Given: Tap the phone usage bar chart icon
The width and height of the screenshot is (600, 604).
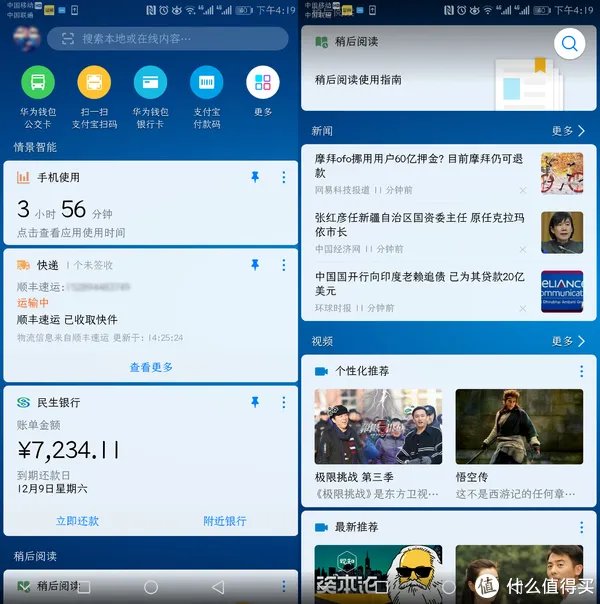Looking at the screenshot, I should point(23,177).
